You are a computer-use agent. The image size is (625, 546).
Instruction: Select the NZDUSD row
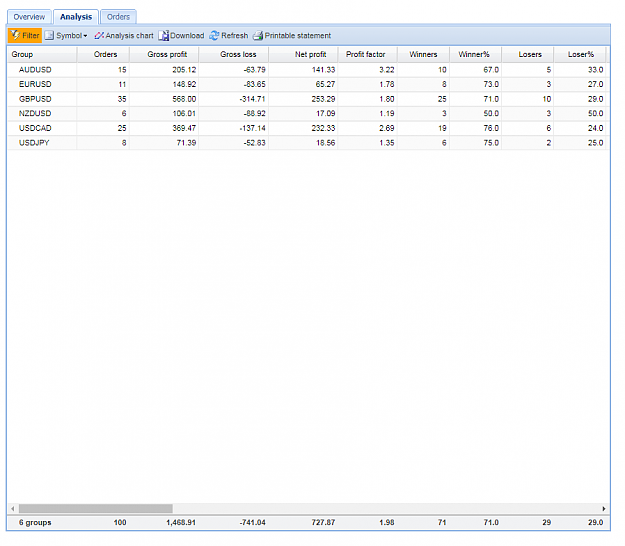click(x=307, y=114)
